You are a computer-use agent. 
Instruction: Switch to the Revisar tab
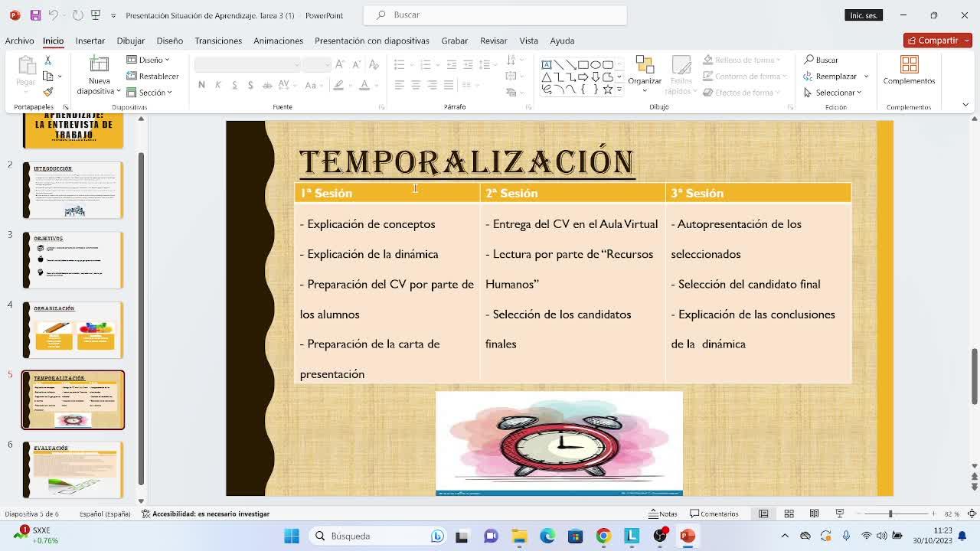[493, 41]
